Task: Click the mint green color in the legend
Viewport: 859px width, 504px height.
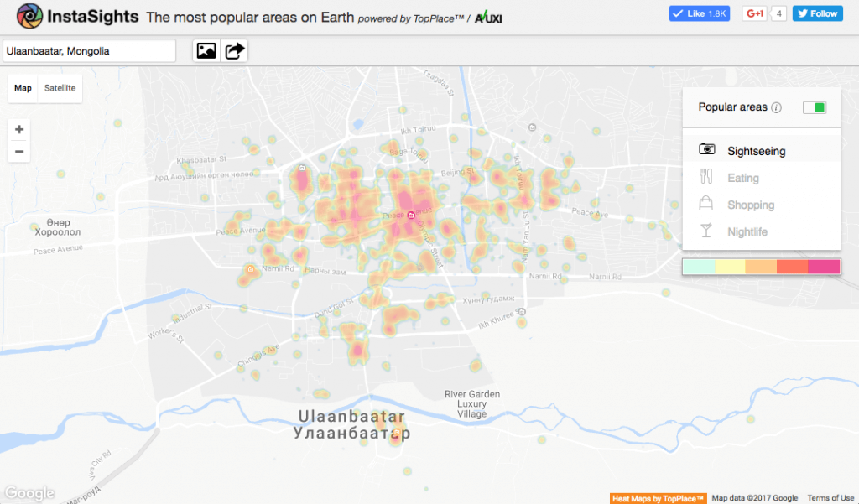Action: (699, 267)
